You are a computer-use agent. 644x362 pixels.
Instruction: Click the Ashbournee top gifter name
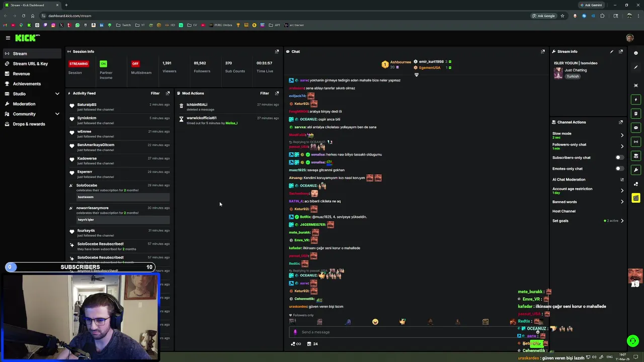point(400,62)
